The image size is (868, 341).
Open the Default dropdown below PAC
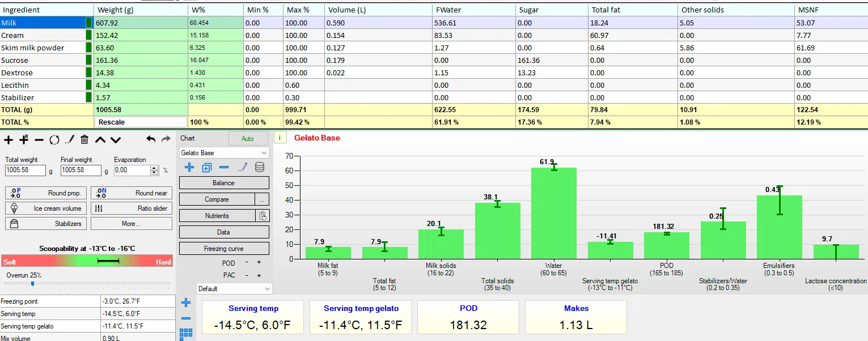(234, 288)
